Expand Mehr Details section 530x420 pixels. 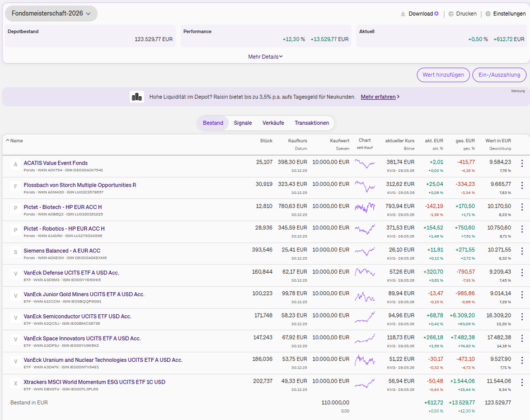pos(265,57)
